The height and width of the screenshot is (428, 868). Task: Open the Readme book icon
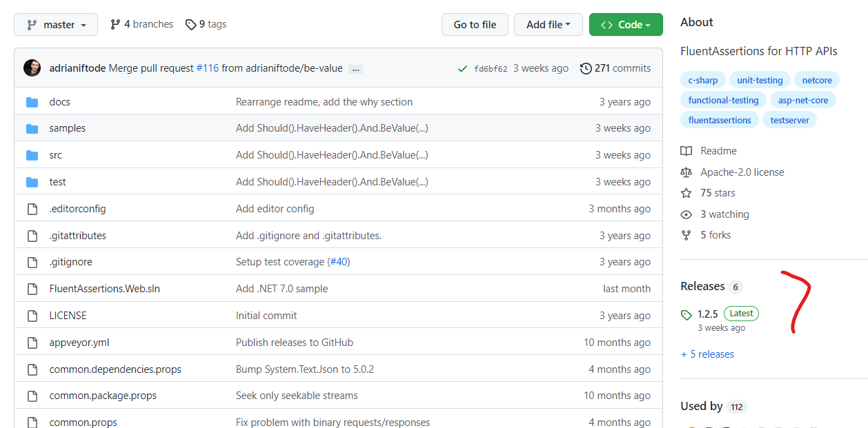point(686,151)
